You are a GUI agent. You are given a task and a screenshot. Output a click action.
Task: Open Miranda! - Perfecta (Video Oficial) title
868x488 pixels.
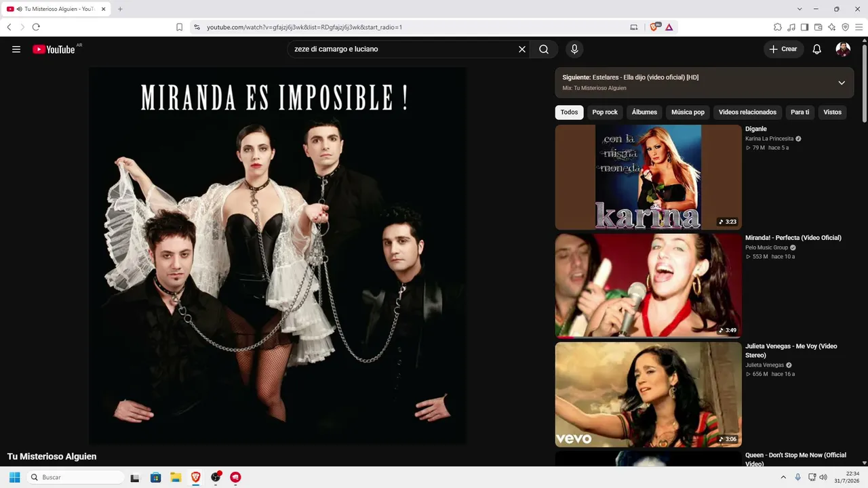coord(793,238)
